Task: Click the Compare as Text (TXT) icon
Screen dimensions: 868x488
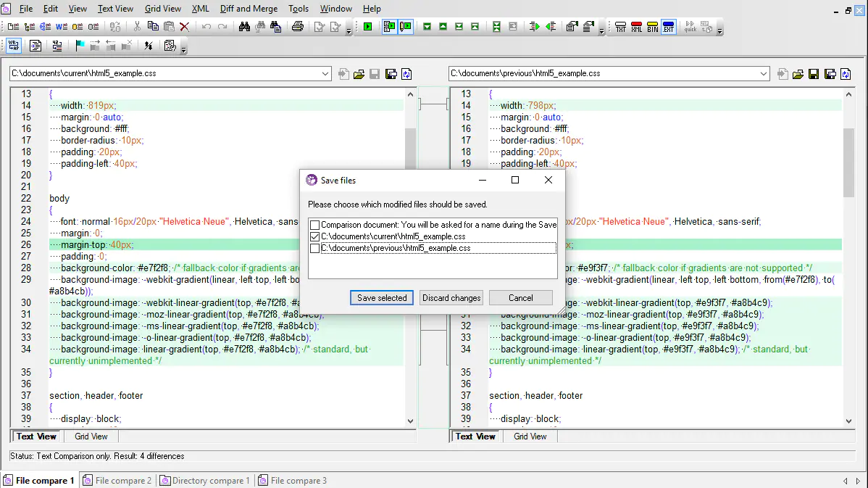Action: 620,27
